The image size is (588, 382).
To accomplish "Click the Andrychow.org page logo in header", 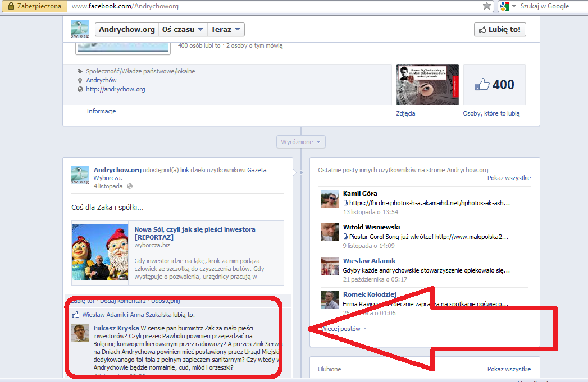I will (80, 29).
